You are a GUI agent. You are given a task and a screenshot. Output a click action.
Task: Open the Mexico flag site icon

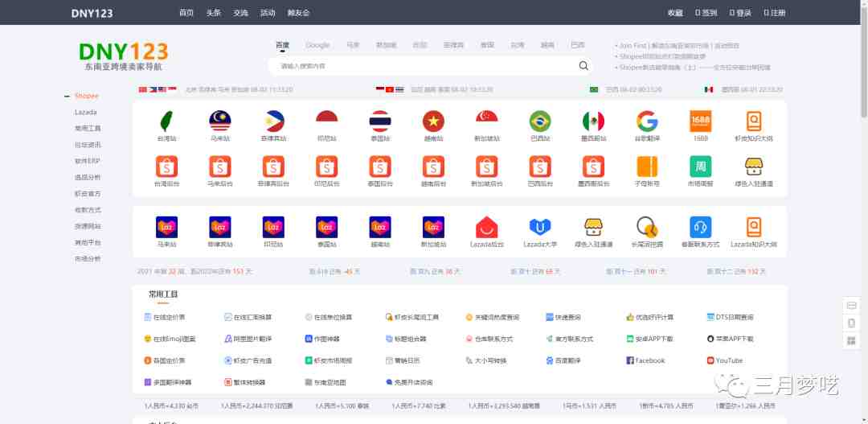point(593,121)
